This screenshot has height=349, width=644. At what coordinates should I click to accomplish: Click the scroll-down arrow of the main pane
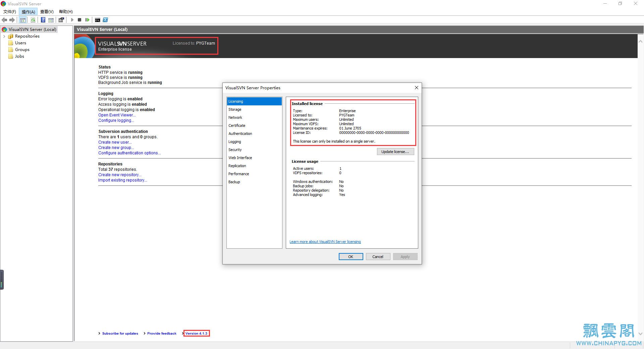(x=640, y=334)
